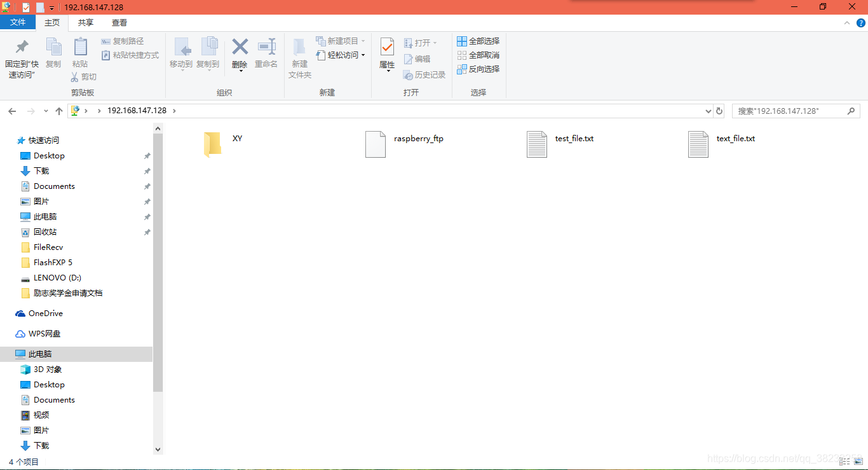Click 192.168.147.128 in the address bar
This screenshot has width=868, height=470.
click(137, 111)
